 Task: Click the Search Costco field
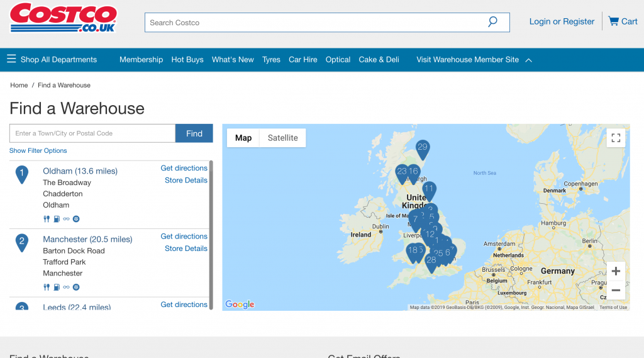click(x=327, y=22)
